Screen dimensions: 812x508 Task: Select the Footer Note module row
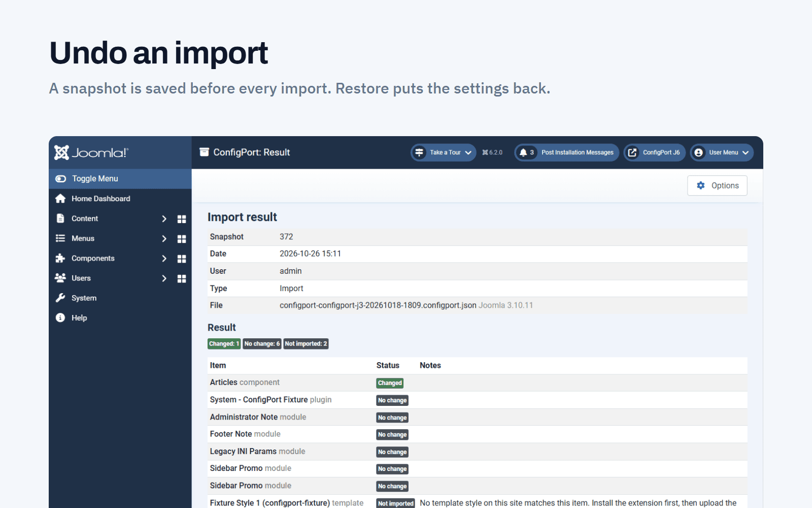click(x=477, y=434)
